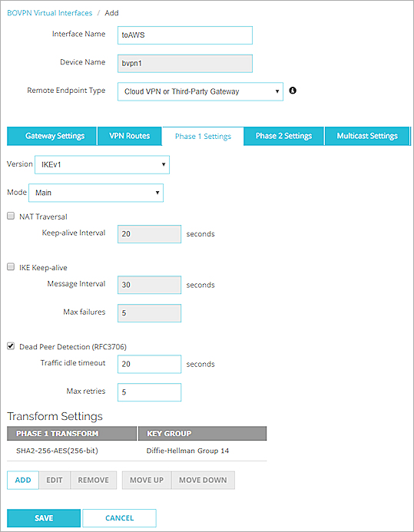
Task: Click ADD under Transform Settings
Action: [x=23, y=480]
